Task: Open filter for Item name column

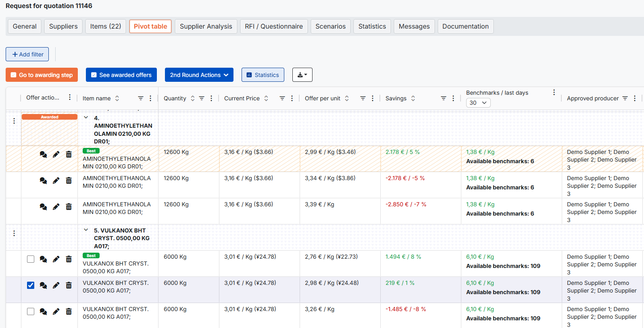Action: (141, 98)
